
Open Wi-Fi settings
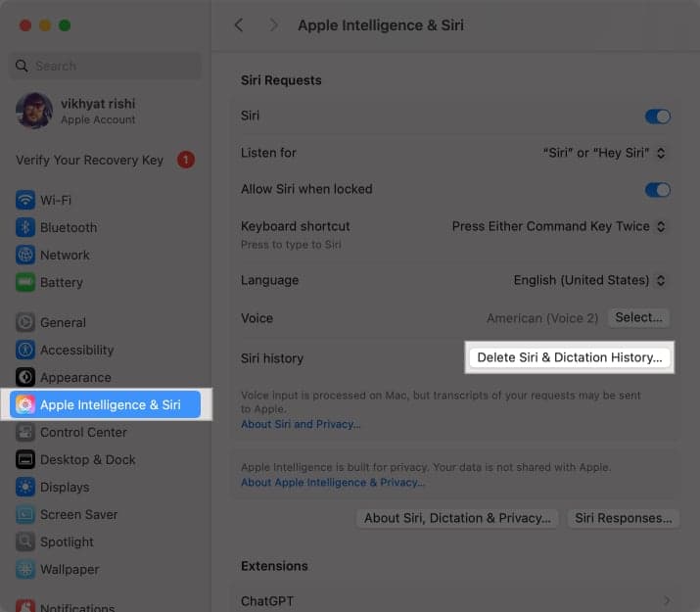106,200
